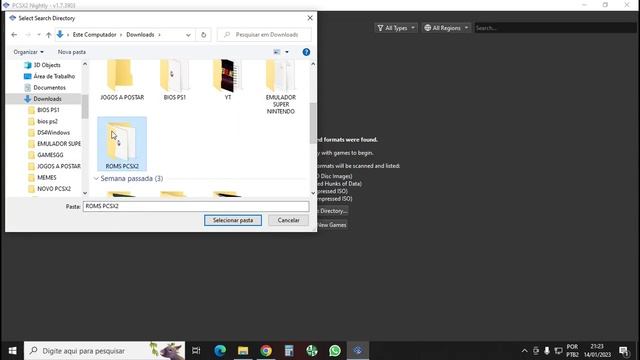The width and height of the screenshot is (640, 360).
Task: Launch Microsoft Edge from the taskbar
Action: (x=220, y=351)
